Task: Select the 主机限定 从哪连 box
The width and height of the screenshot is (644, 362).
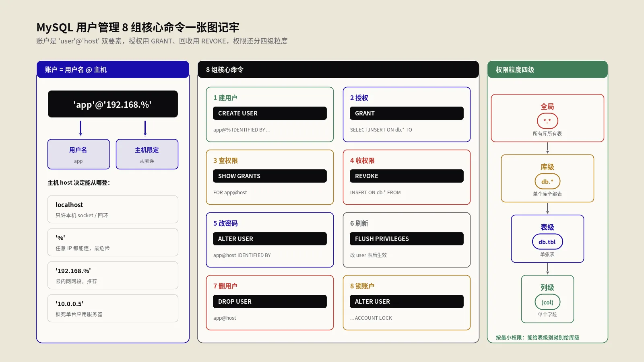Action: [x=147, y=154]
